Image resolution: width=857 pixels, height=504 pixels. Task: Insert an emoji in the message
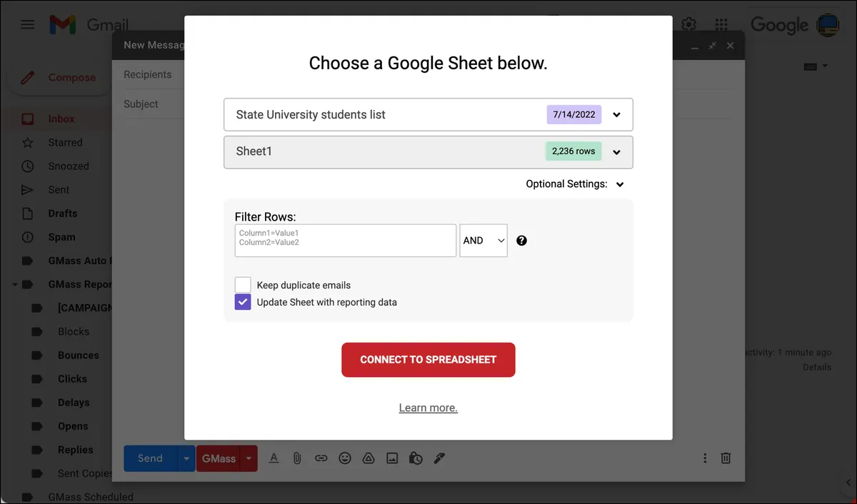(x=345, y=458)
